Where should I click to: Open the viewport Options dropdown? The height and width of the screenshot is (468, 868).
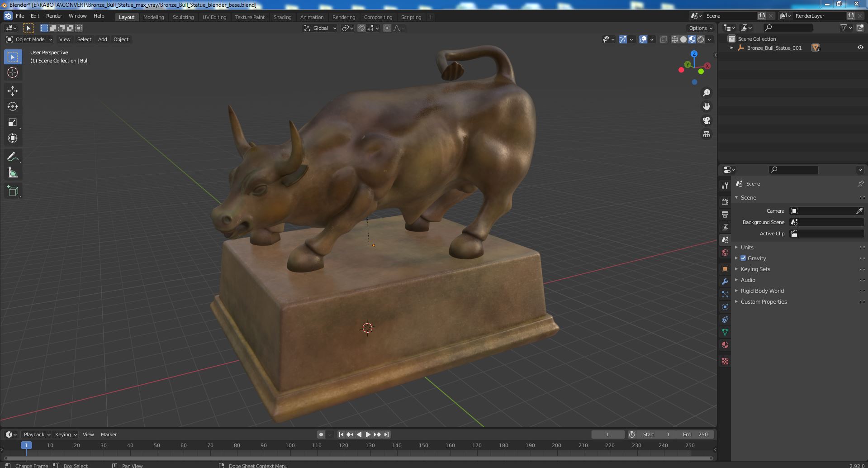(701, 28)
